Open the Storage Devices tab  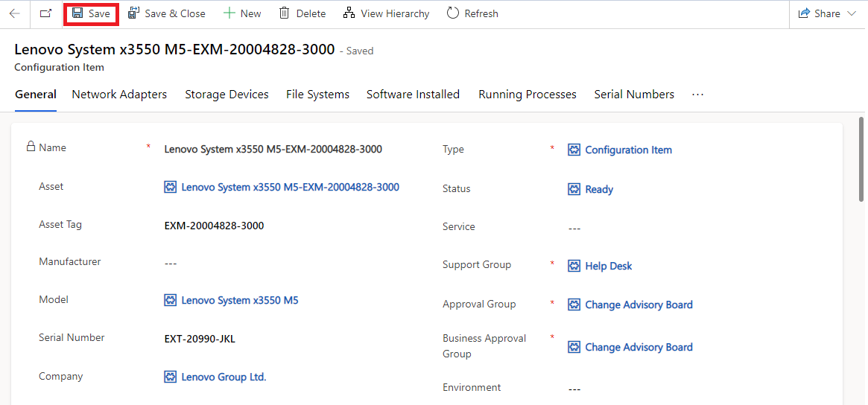coord(226,95)
